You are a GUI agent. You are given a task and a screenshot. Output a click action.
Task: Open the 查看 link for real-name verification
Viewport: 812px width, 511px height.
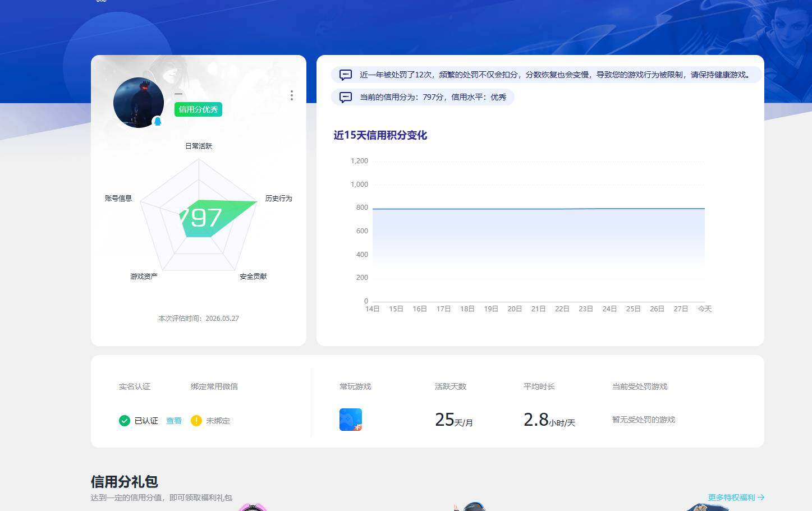(x=174, y=421)
